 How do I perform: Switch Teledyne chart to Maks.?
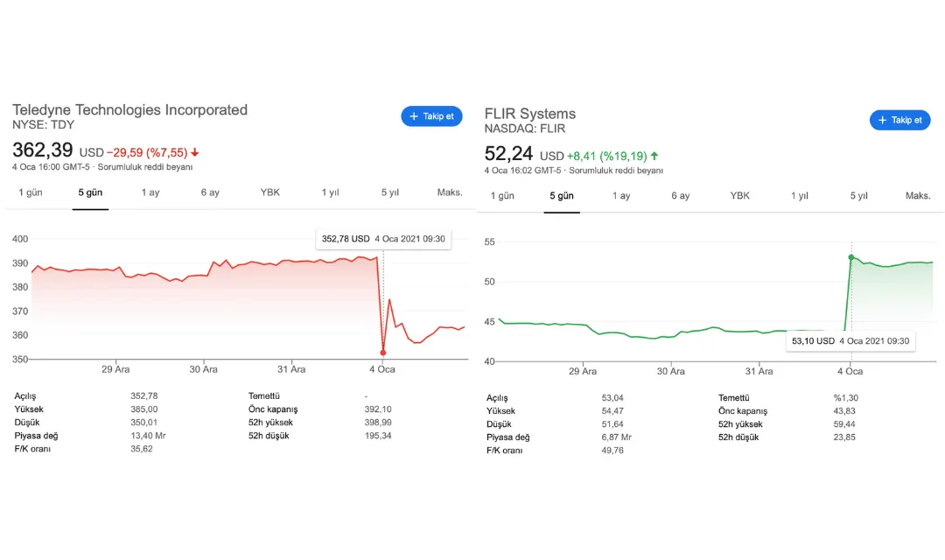[x=450, y=192]
